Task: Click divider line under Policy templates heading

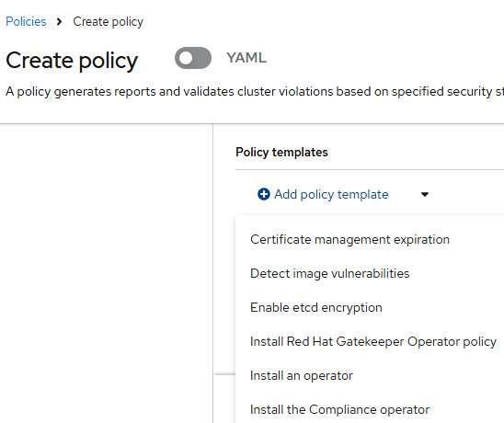Action: point(370,169)
